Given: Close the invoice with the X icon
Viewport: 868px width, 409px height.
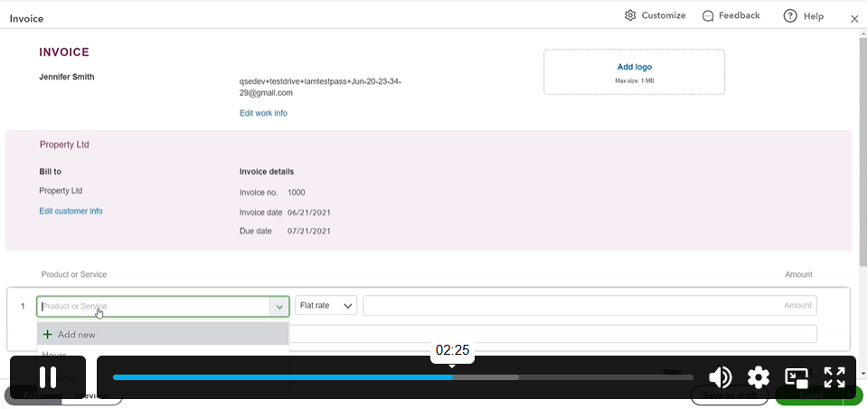Looking at the screenshot, I should [x=854, y=18].
